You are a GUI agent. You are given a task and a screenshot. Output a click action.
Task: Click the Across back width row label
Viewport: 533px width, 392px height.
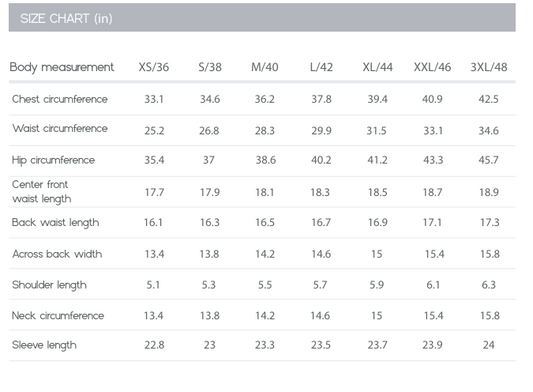[57, 254]
